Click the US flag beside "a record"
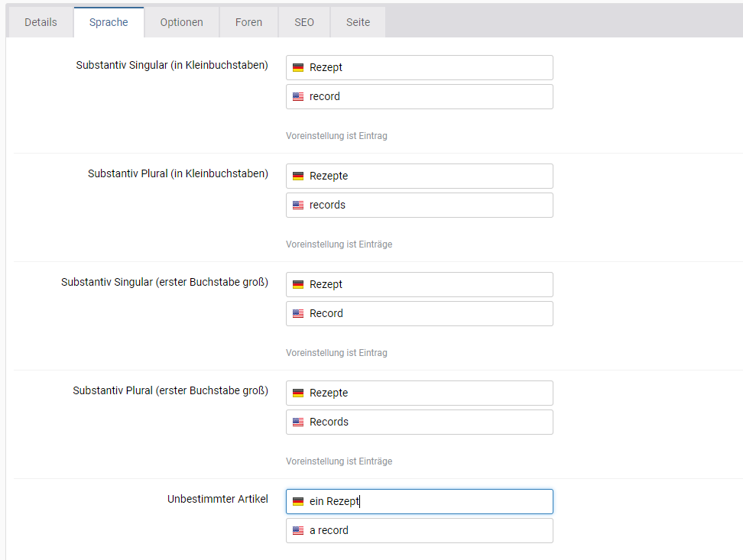 click(x=297, y=530)
